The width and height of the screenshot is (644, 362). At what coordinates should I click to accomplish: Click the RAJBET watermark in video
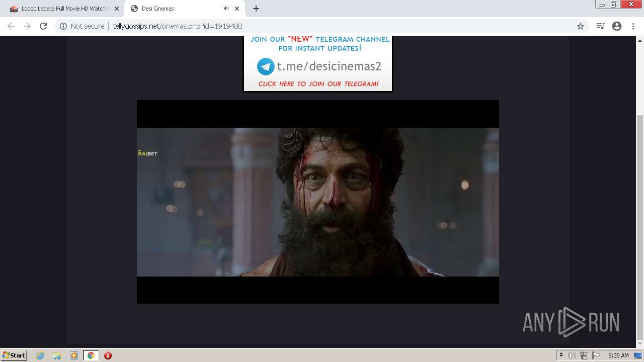pyautogui.click(x=147, y=153)
